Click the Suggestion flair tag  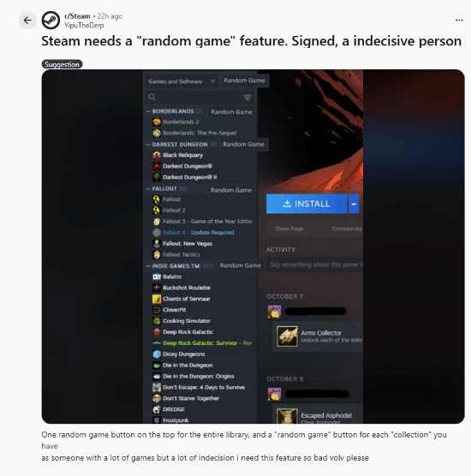[x=62, y=64]
